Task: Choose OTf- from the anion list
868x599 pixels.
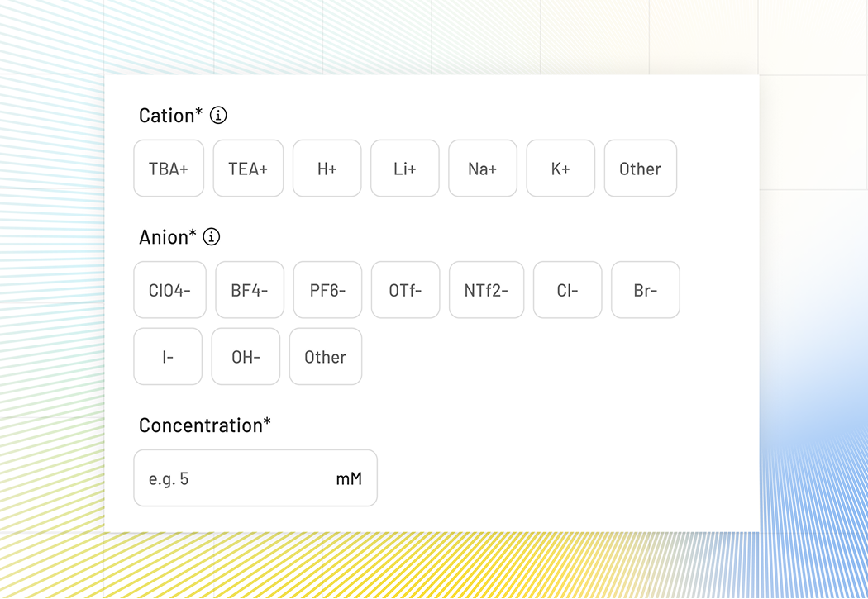Action: 405,290
